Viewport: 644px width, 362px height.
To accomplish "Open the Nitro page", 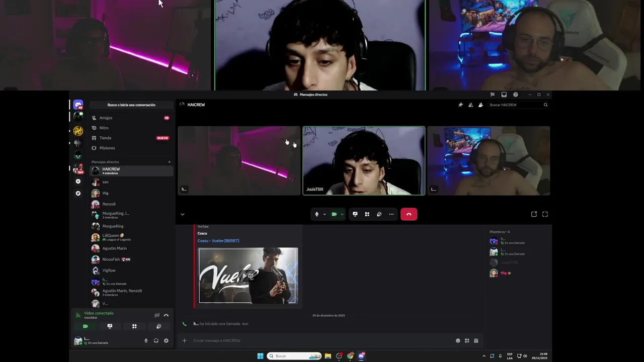I will [131, 128].
